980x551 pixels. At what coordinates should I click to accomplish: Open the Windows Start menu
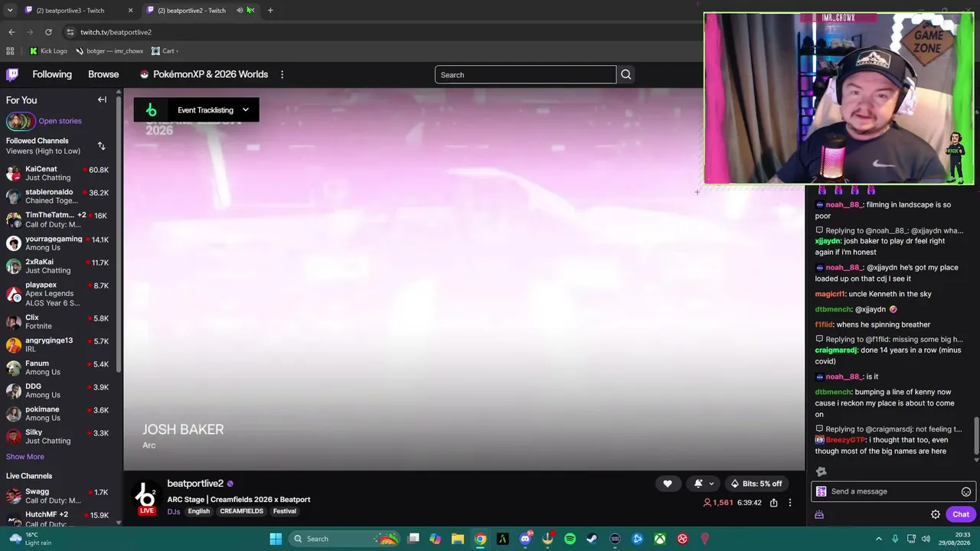point(276,539)
